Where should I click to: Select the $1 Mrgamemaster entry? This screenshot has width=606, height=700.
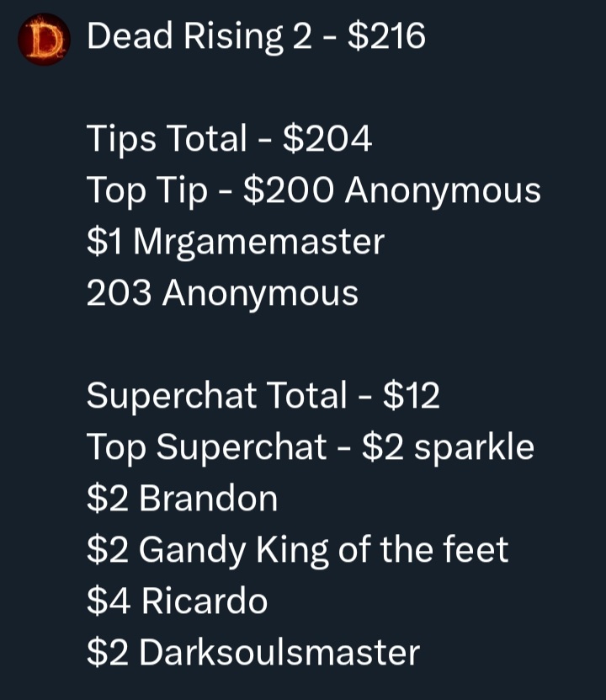[x=236, y=242]
